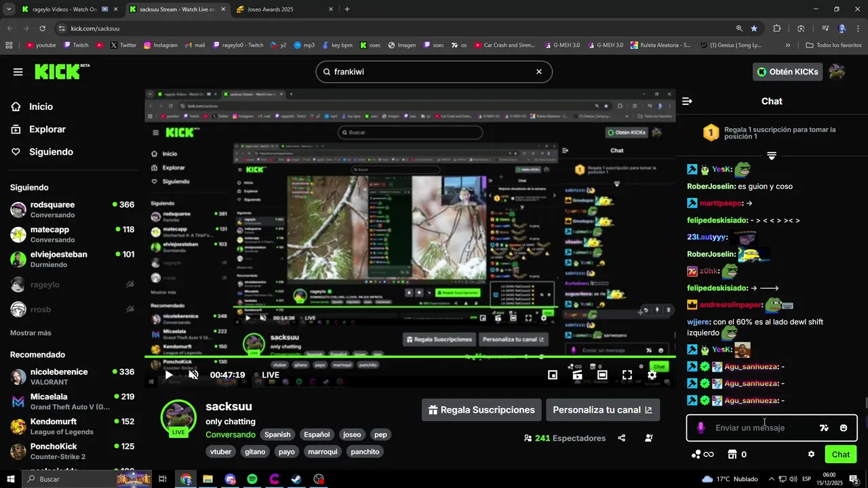Expand hidden bookmarks chevron

787,45
